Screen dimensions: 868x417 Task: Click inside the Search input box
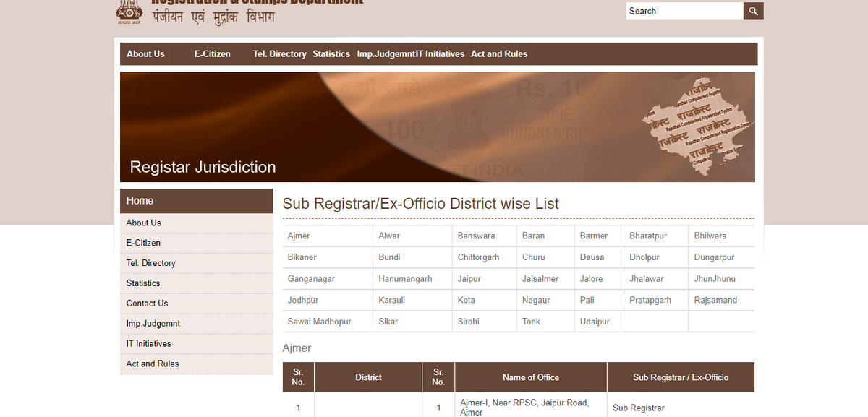point(680,10)
